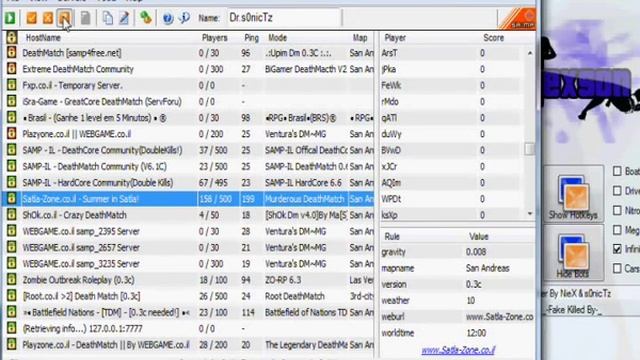Viewport: 640px width, 360px height.
Task: Click lock icon beside Satla-Zone.co.il row
Action: pos(11,199)
